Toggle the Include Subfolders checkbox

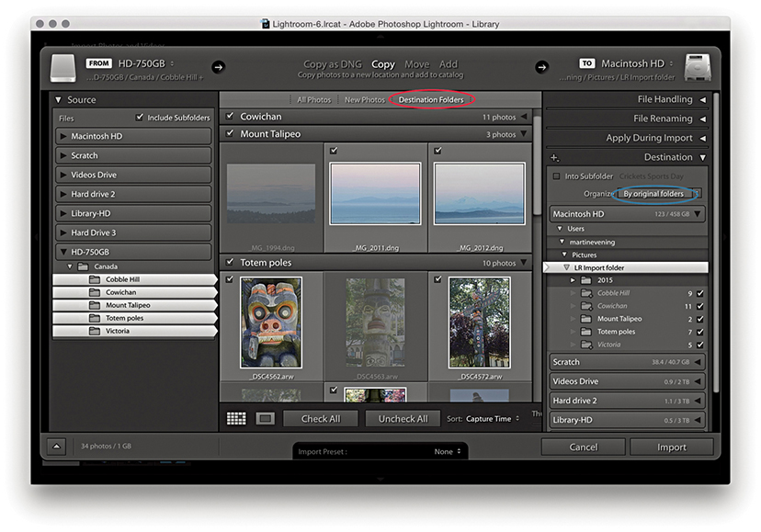[x=140, y=118]
